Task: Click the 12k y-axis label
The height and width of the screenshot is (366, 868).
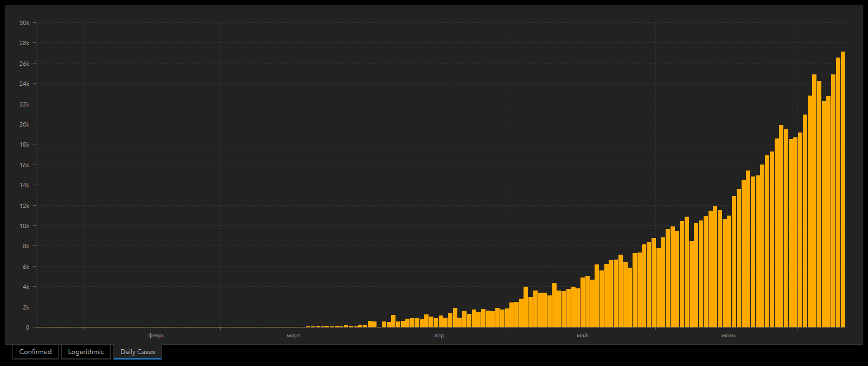Action: [24, 206]
